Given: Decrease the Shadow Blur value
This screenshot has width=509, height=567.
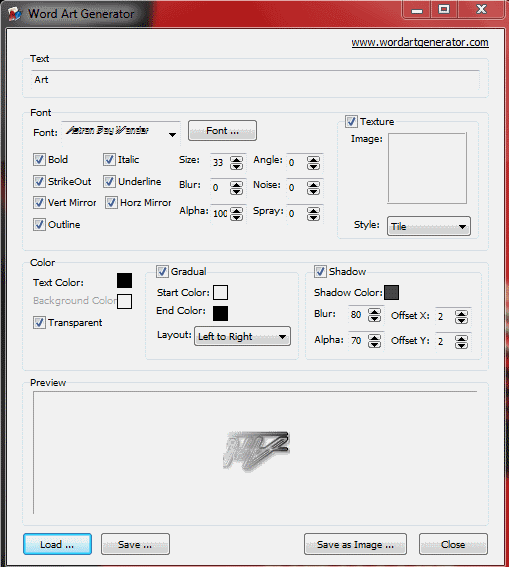Looking at the screenshot, I should tap(374, 319).
